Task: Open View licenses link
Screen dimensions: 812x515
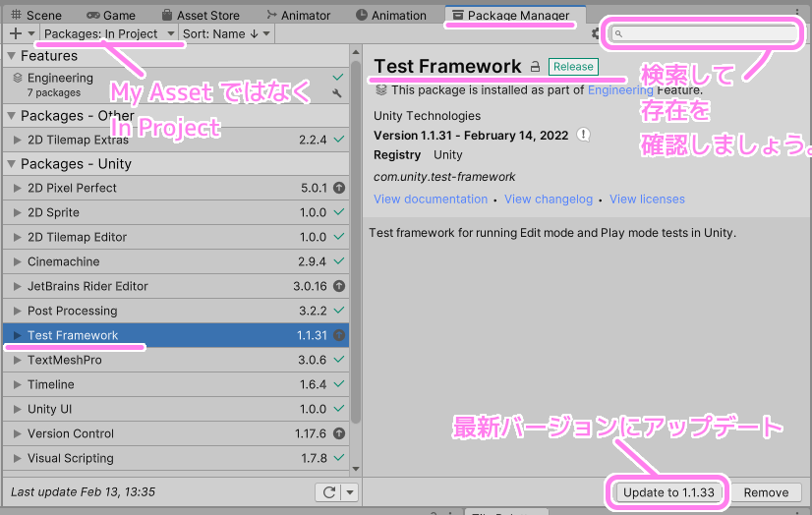Action: 647,200
